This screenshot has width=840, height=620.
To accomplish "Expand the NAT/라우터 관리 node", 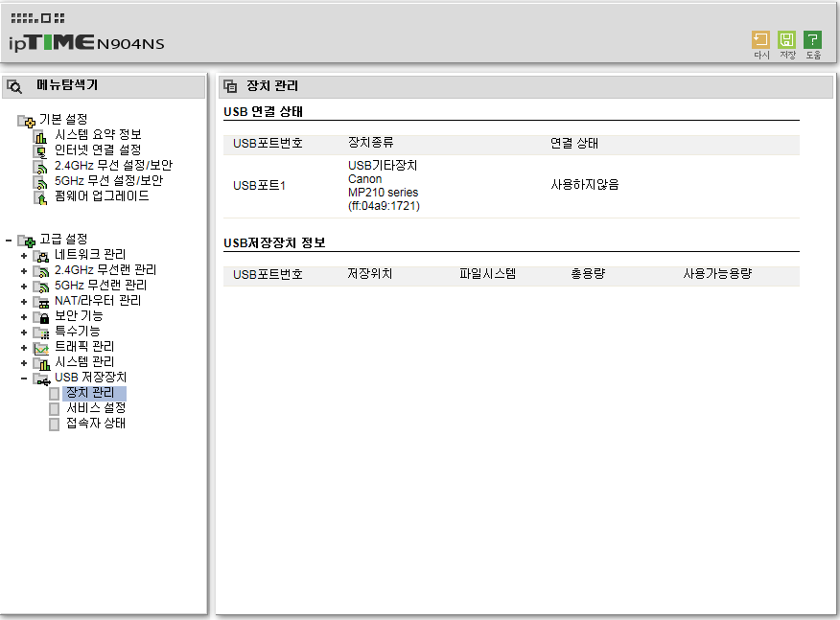I will click(24, 302).
